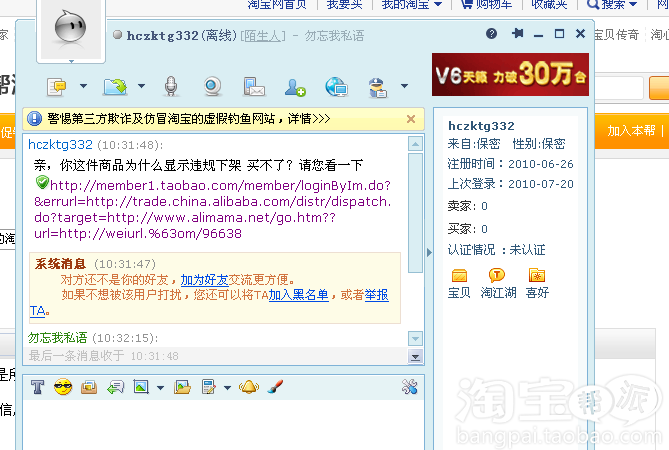Send a nudge with the bell icon
This screenshot has width=669, height=450.
249,386
